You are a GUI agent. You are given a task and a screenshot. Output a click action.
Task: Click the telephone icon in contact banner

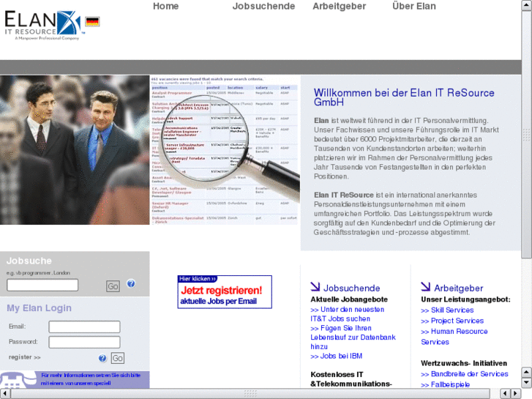coord(17,380)
